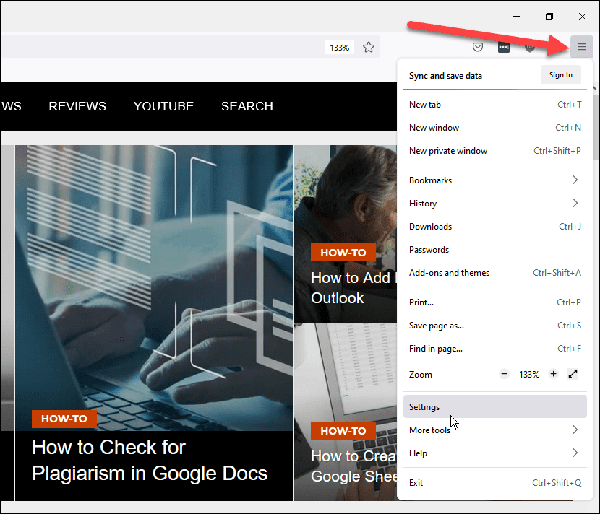600x514 pixels.
Task: Expand the History submenu
Action: [x=495, y=203]
